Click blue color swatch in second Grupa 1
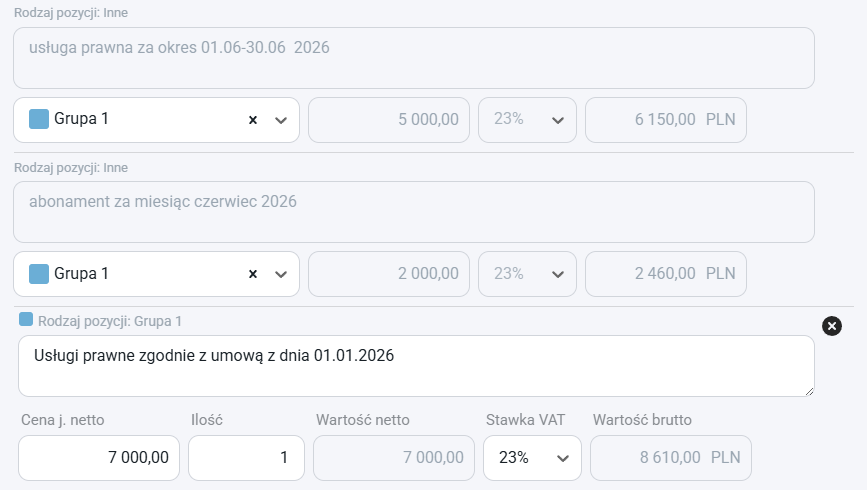The width and height of the screenshot is (867, 490). (x=39, y=273)
